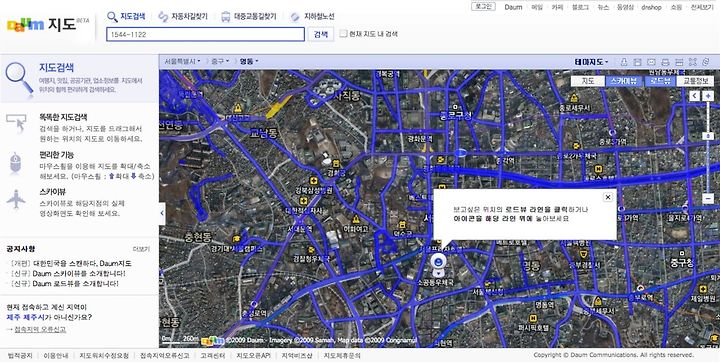Click the 접속지역 오류신고 link in sidebar
The height and width of the screenshot is (362, 720).
coord(40,329)
